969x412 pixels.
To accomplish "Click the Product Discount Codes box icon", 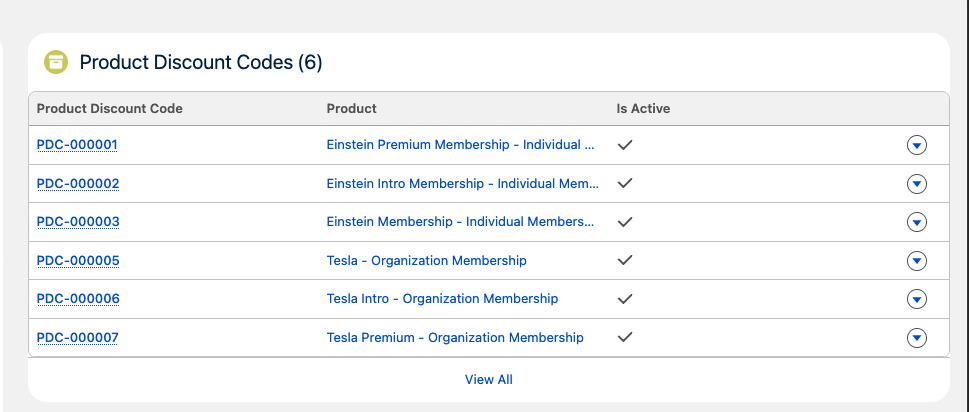I will 56,62.
